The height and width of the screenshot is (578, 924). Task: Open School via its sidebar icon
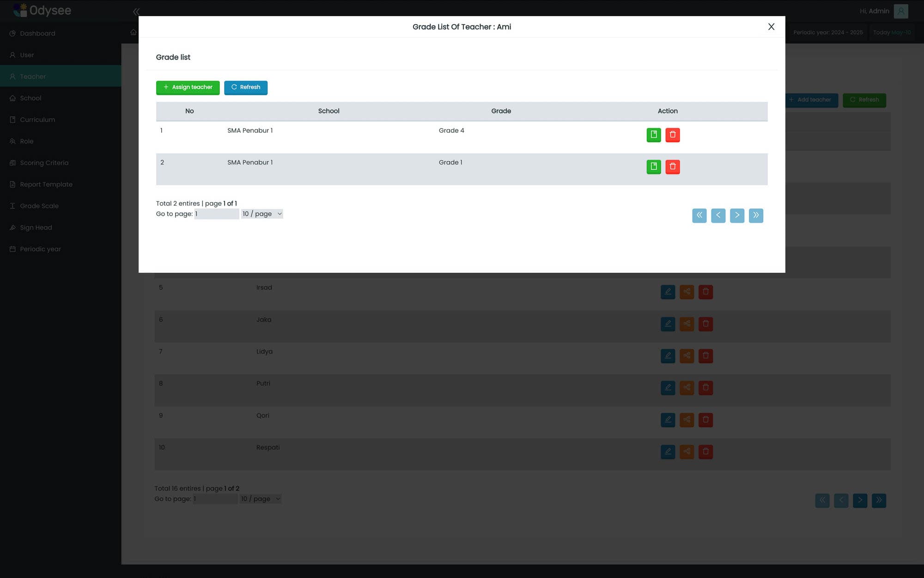[x=12, y=98]
